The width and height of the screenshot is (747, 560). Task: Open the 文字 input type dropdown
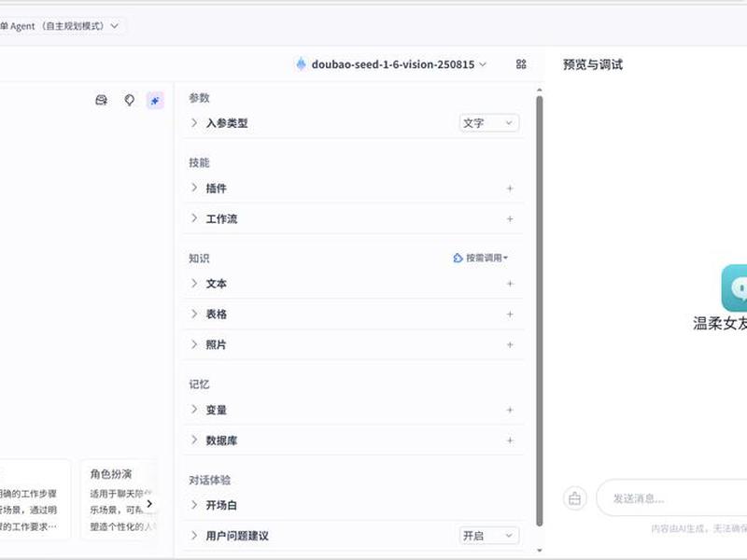(488, 123)
